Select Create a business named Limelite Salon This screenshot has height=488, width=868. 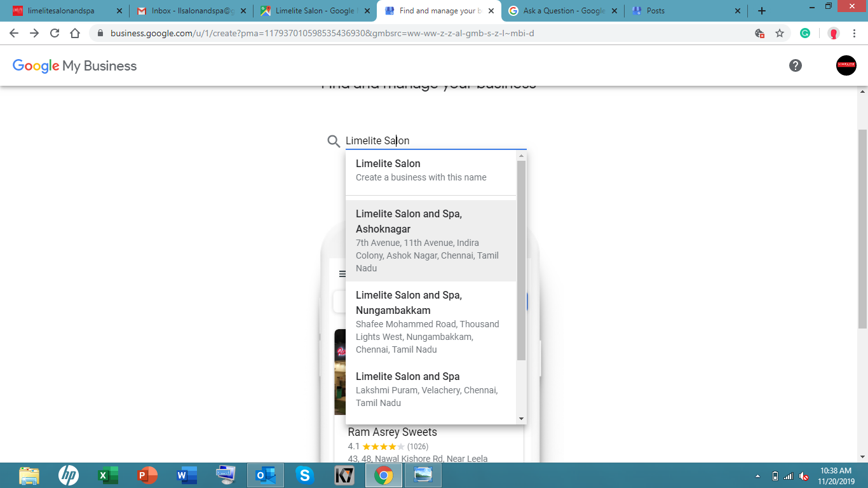point(431,170)
